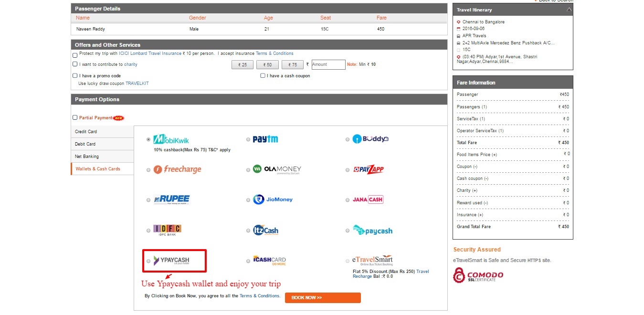Click seat number 15C in Passenger Details

[325, 29]
